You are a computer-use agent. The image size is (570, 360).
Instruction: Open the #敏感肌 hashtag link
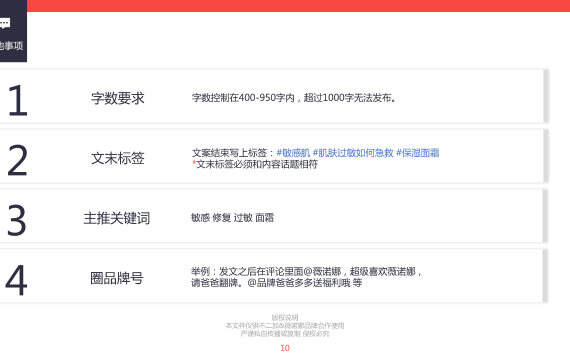(293, 153)
